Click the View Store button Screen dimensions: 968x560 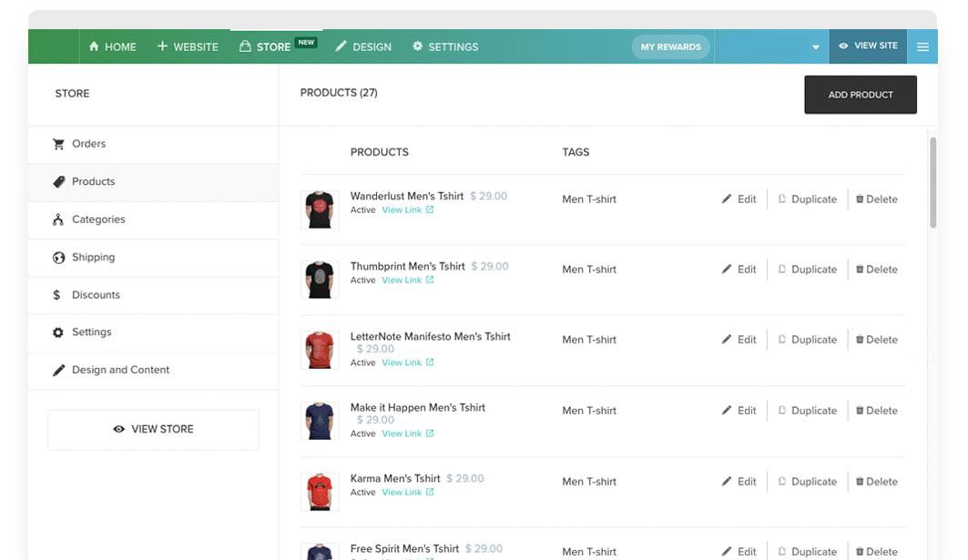153,429
